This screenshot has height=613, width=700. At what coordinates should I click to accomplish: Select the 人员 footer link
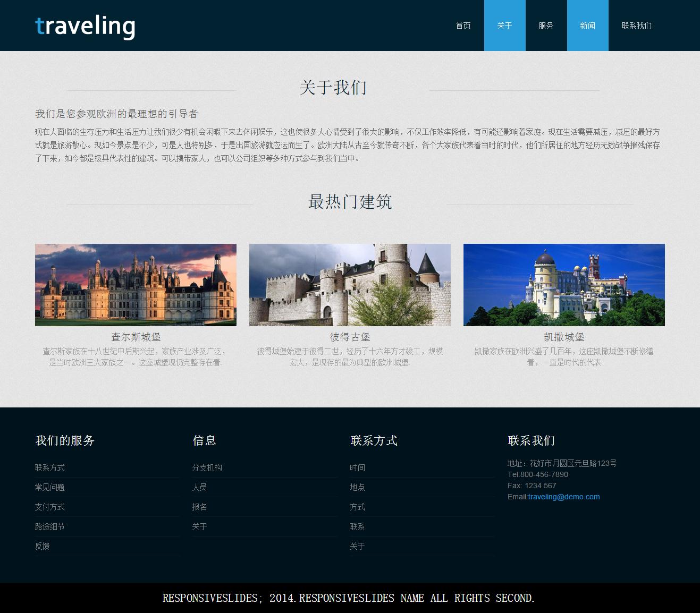click(x=200, y=487)
